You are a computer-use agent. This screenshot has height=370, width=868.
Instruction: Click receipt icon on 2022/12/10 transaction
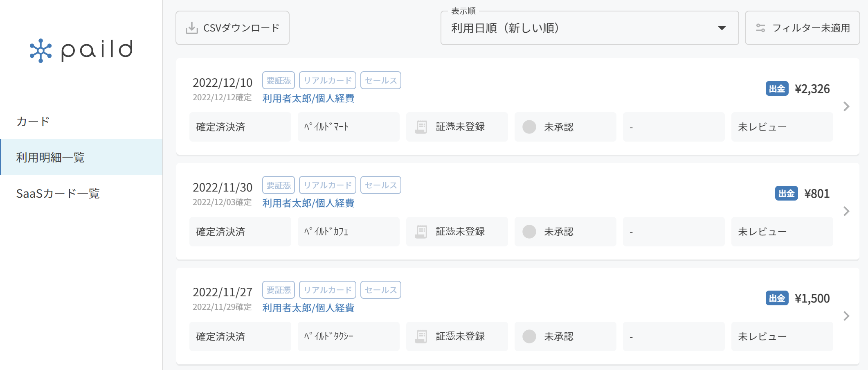click(421, 127)
